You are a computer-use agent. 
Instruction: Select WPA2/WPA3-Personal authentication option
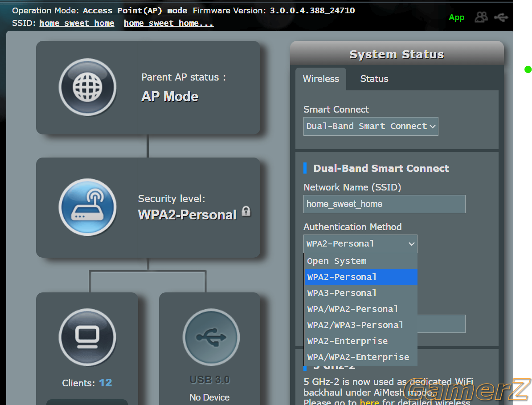click(361, 325)
